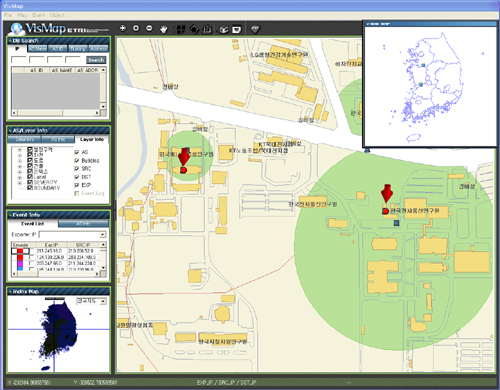The width and height of the screenshot is (500, 390).
Task: Click the Search button in DB Search
Action: click(x=96, y=60)
